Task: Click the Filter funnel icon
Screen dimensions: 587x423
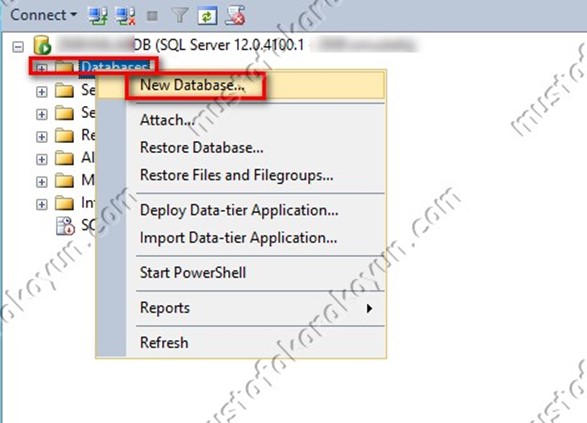Action: point(180,16)
